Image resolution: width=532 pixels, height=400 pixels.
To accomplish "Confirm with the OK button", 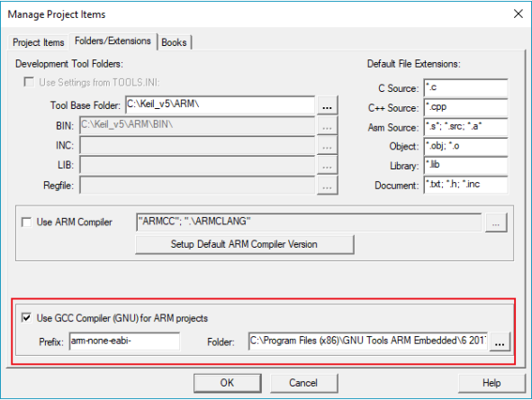I will 227,383.
